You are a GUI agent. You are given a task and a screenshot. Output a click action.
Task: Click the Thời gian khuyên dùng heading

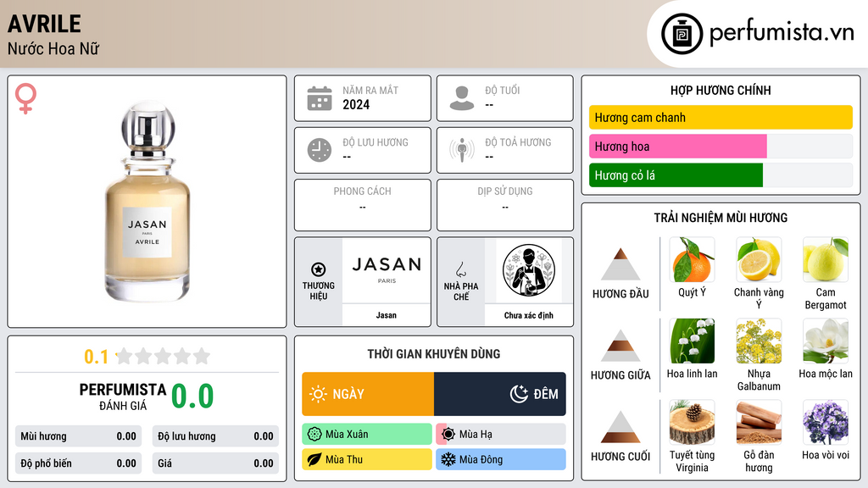pyautogui.click(x=434, y=353)
